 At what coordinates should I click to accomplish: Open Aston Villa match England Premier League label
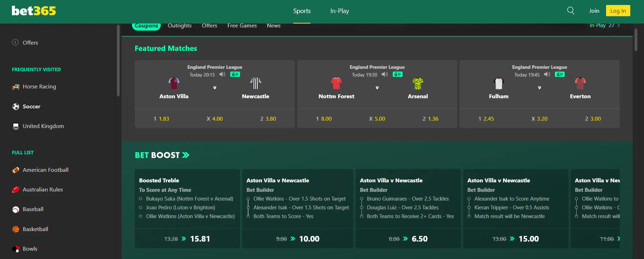pyautogui.click(x=215, y=67)
